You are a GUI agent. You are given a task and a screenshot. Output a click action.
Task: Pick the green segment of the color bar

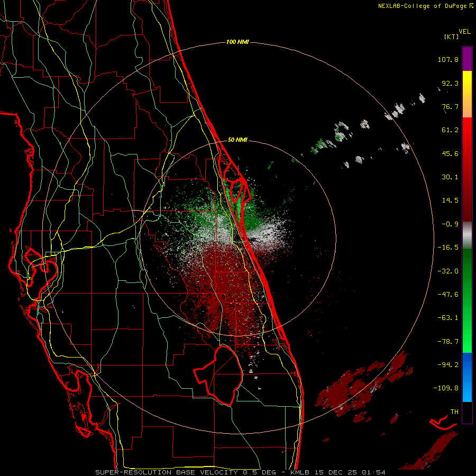coord(467,300)
